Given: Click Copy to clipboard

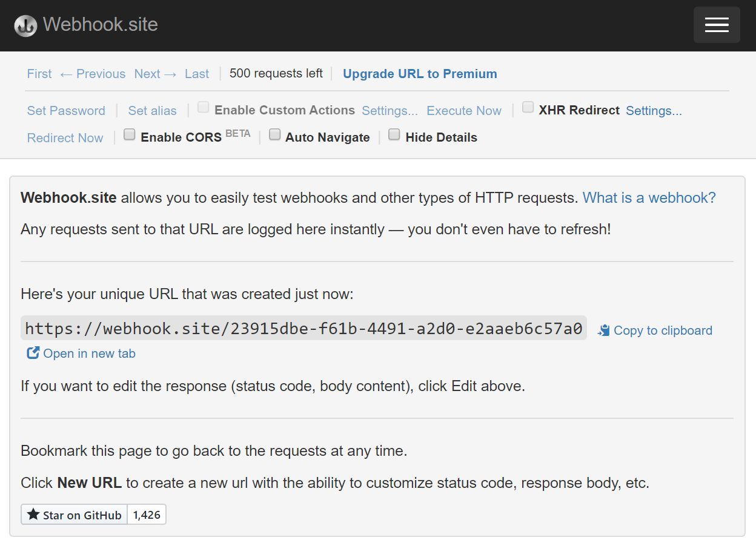Looking at the screenshot, I should 663,331.
